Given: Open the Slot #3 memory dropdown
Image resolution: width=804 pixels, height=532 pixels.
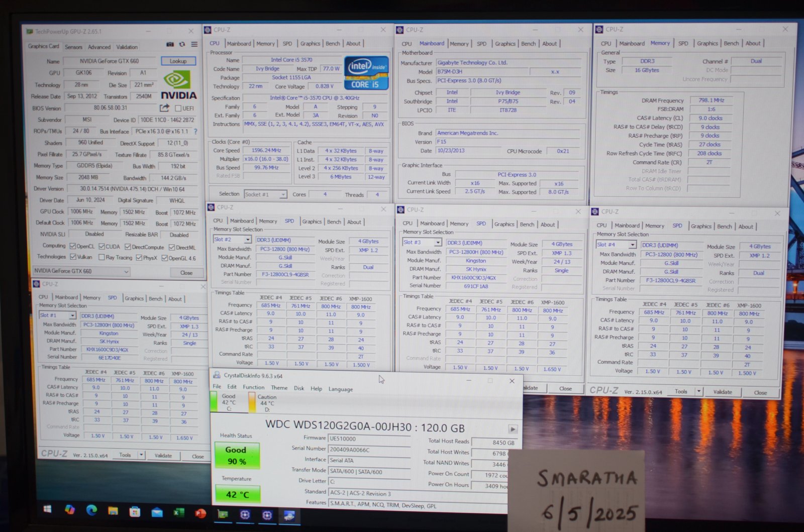Looking at the screenshot, I should click(x=422, y=242).
